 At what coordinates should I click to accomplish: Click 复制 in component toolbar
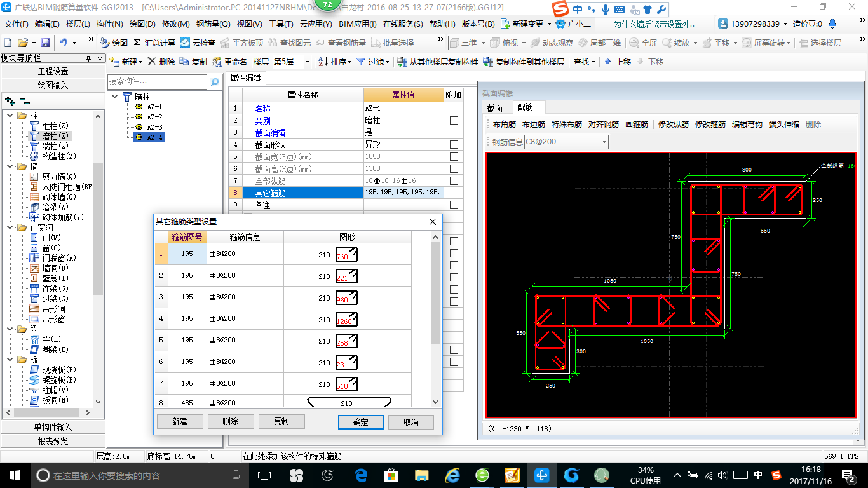pos(193,62)
